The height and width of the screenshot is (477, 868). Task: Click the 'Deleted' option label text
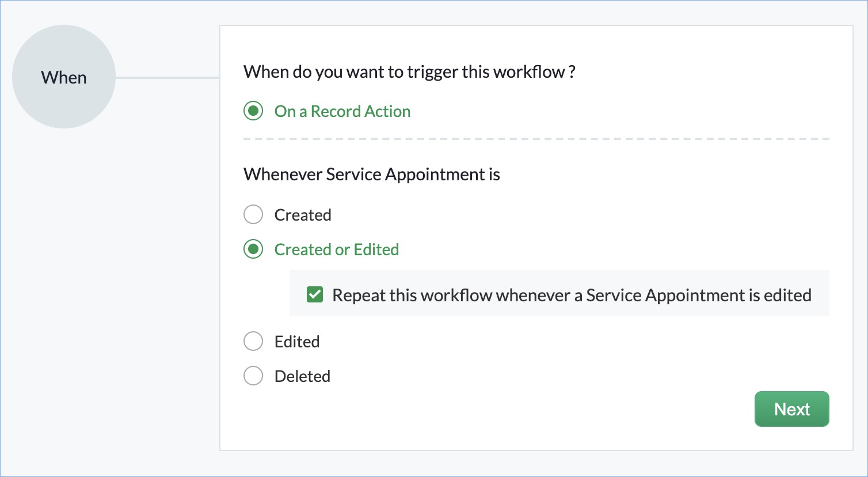coord(302,376)
